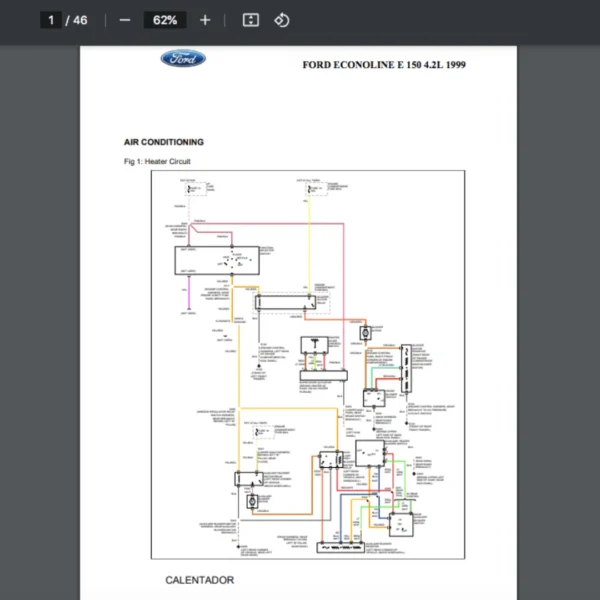The width and height of the screenshot is (600, 600).
Task: Click the auxiliary blower motor symbol lower left
Action: [252, 501]
